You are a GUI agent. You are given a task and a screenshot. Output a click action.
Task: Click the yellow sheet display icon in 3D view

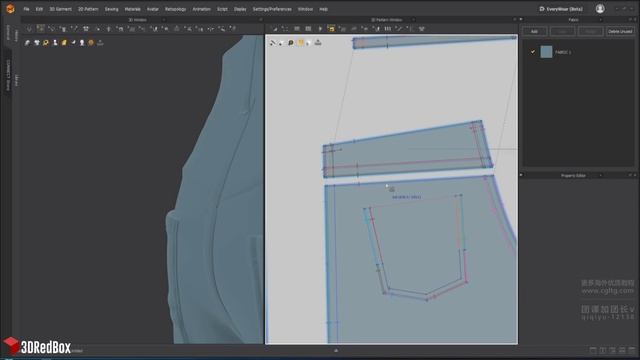(x=64, y=42)
